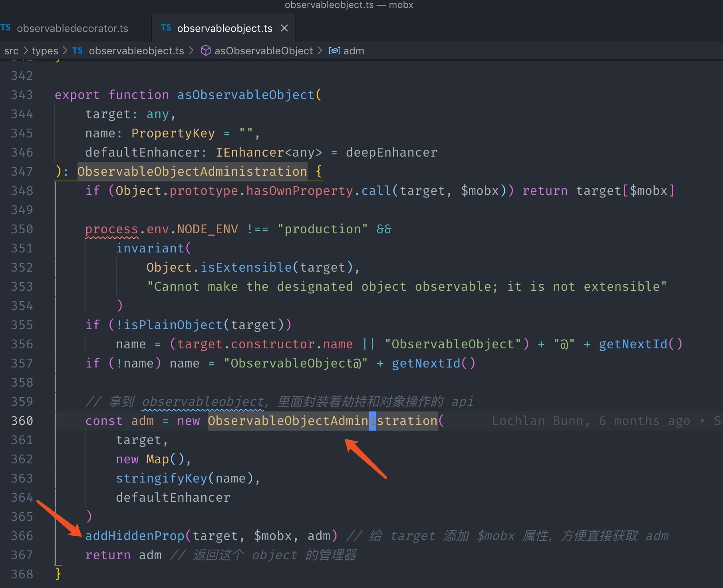Screen dimensions: 723x588
Task: Click the IEnhancer<any> type annotation
Action: [x=269, y=153]
